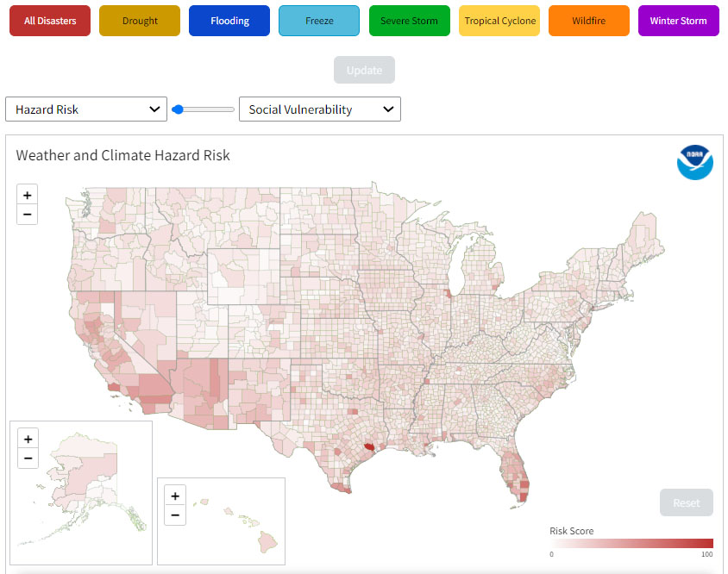Toggle the Drought hazard filter

[139, 19]
